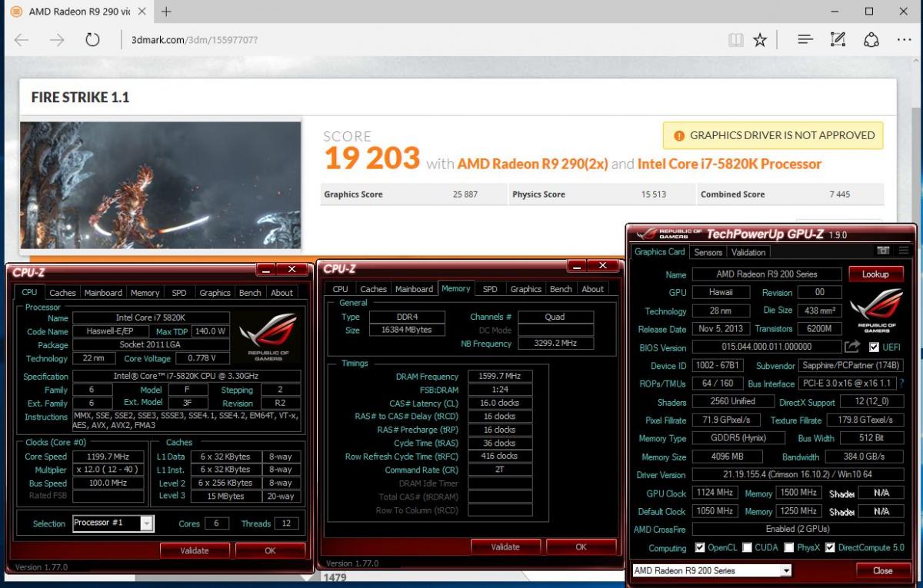923x588 pixels.
Task: Refresh the 3dmark page
Action: (x=92, y=40)
